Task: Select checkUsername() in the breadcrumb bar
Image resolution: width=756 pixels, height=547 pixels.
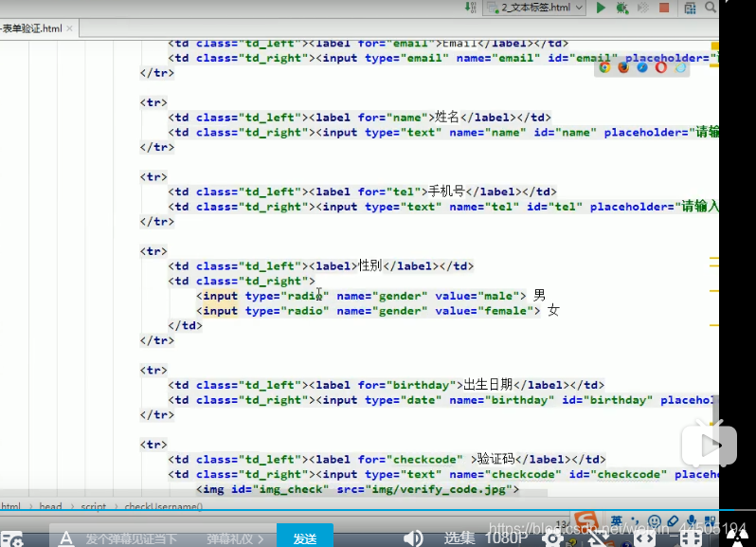Action: tap(164, 506)
